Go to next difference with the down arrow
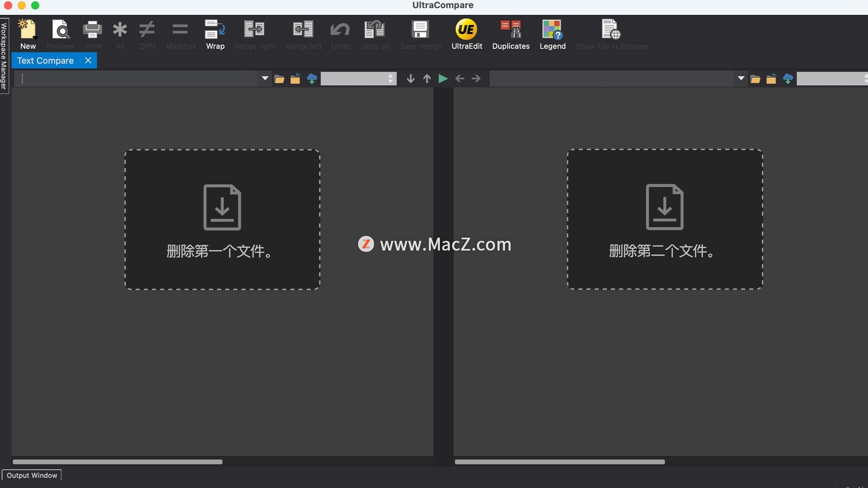Viewport: 868px width, 488px height. pyautogui.click(x=410, y=79)
